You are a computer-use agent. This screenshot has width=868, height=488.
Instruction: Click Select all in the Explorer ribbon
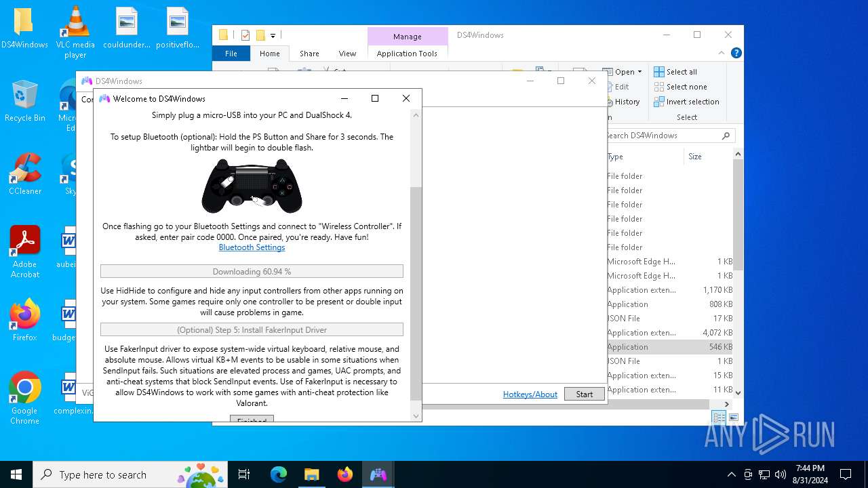coord(675,72)
